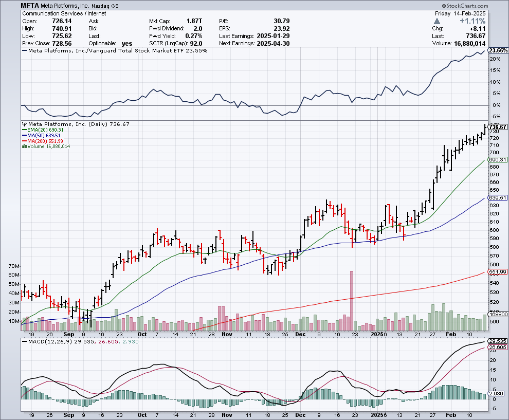This screenshot has height=420, width=509.
Task: Select the P/E value 30.79
Action: [x=281, y=21]
